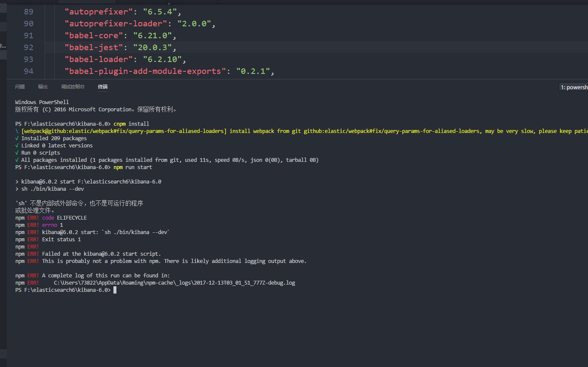Click the "6.2.10" version value
This screenshot has width=588, height=367.
tap(162, 59)
